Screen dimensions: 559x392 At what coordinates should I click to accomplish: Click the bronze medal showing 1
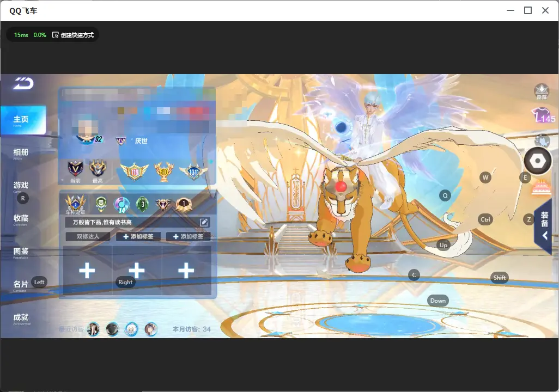pos(184,204)
